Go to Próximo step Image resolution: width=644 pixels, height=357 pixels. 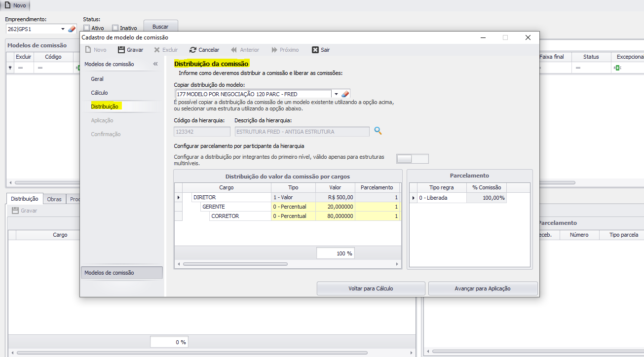[x=285, y=50]
